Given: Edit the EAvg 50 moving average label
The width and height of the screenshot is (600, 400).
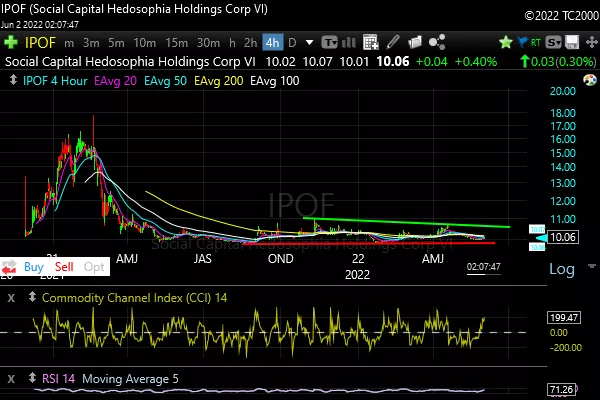Looking at the screenshot, I should coord(165,81).
